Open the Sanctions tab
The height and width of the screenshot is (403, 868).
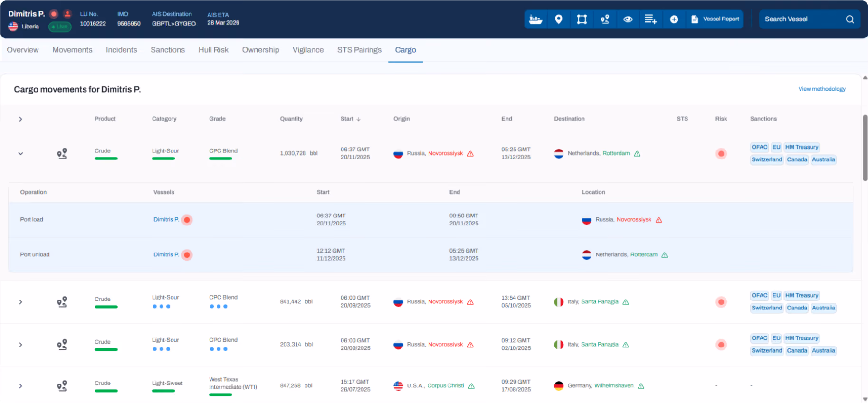point(168,50)
